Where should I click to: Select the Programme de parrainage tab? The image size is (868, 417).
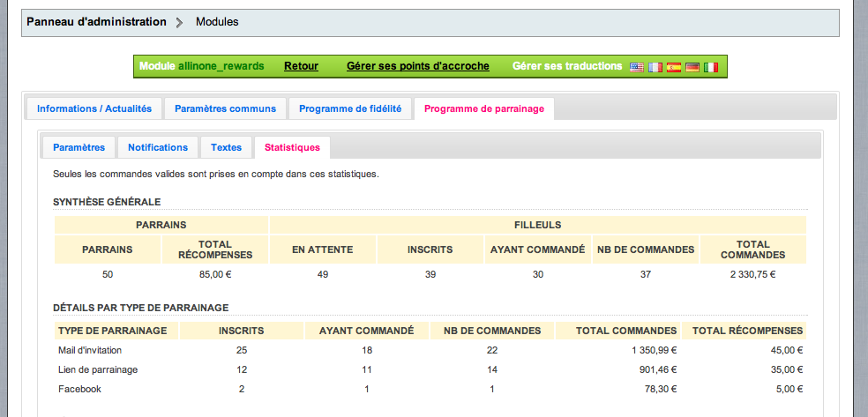click(483, 108)
